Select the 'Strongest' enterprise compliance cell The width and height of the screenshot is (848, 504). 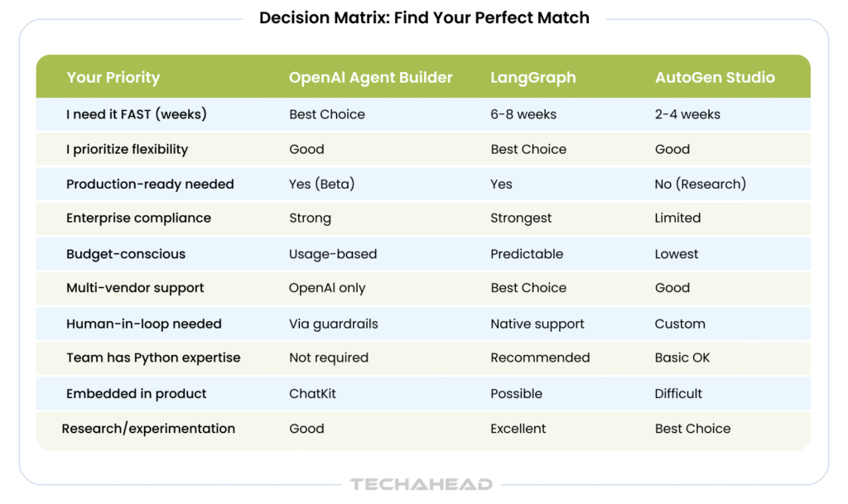[x=521, y=218]
